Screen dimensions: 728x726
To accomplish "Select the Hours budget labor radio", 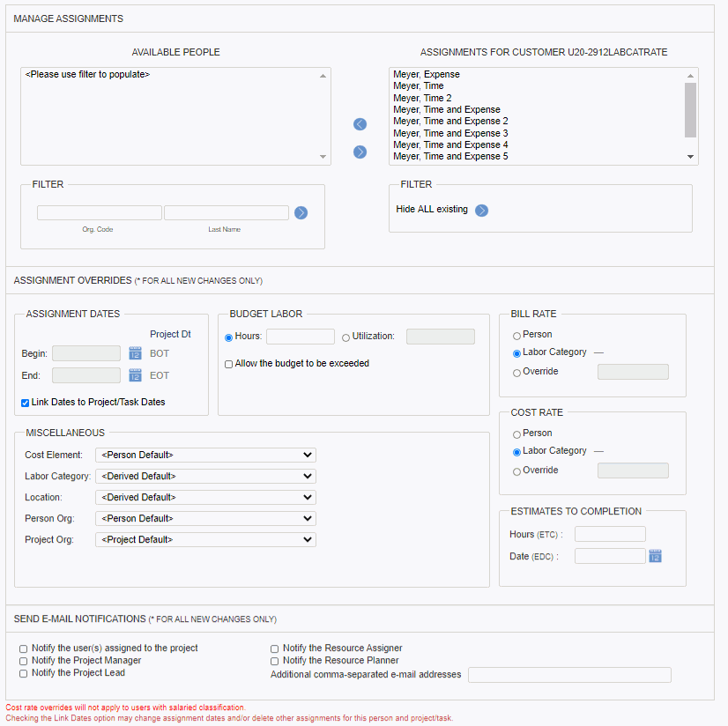I will click(228, 337).
